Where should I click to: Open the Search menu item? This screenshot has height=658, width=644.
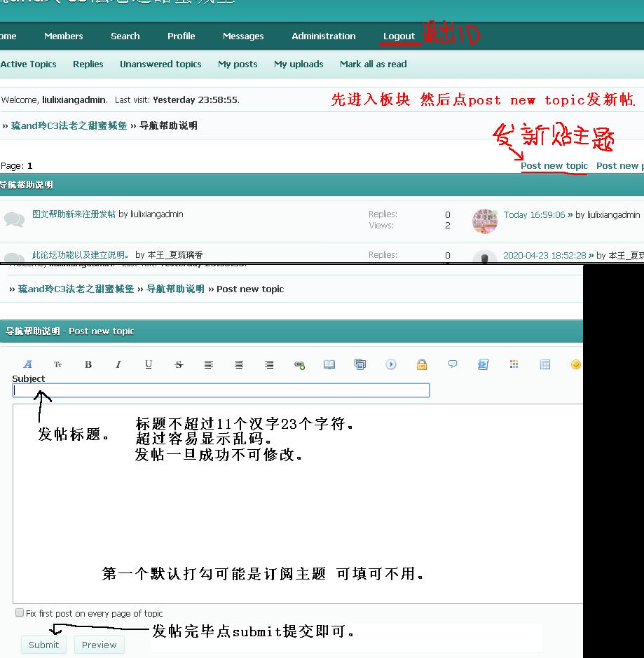click(x=125, y=36)
